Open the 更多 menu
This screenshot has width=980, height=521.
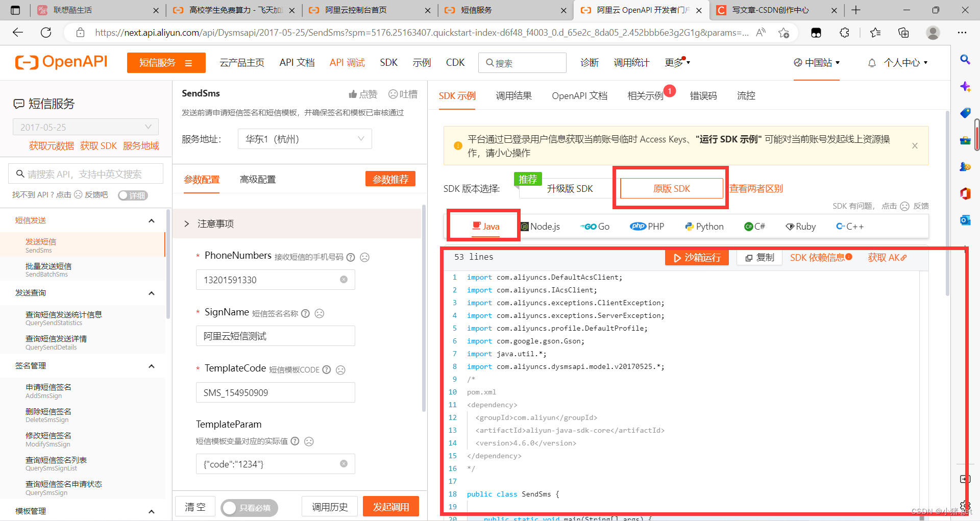[677, 63]
